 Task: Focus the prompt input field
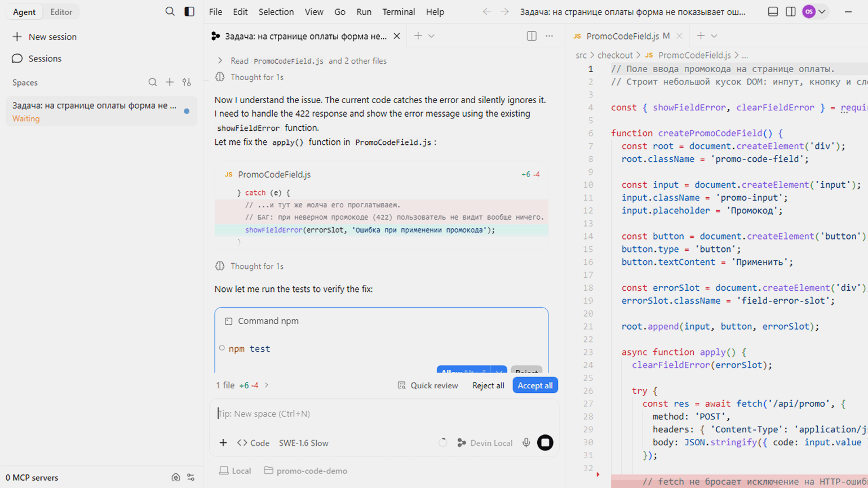[x=383, y=414]
